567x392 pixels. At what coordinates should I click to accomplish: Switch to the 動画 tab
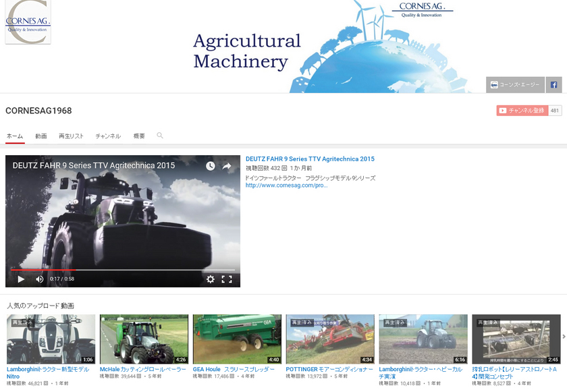pos(41,136)
